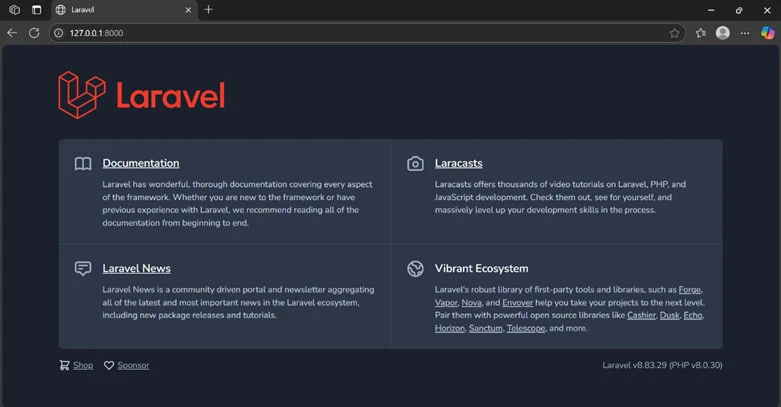Minimize the browser window
The width and height of the screenshot is (781, 407).
tap(711, 10)
